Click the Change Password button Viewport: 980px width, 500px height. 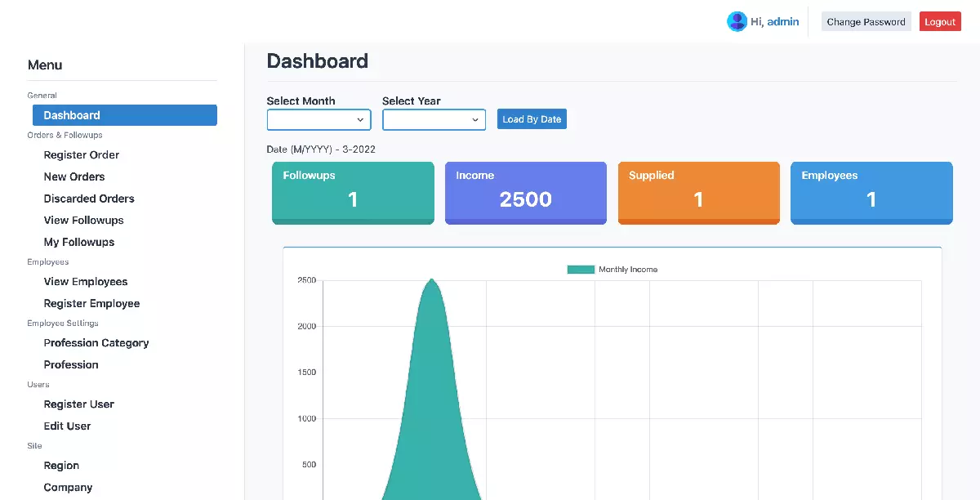coord(866,22)
